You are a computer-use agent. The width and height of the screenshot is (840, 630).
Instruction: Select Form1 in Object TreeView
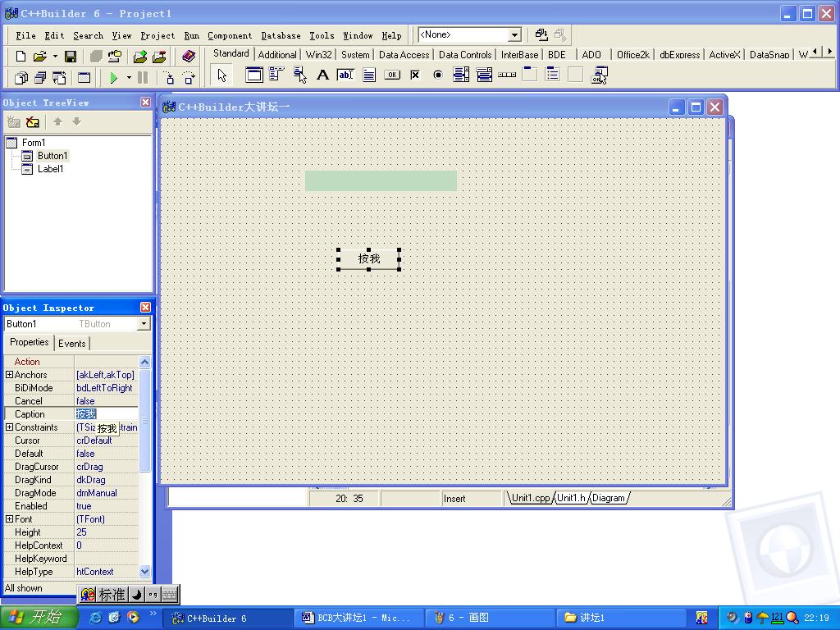pos(33,143)
